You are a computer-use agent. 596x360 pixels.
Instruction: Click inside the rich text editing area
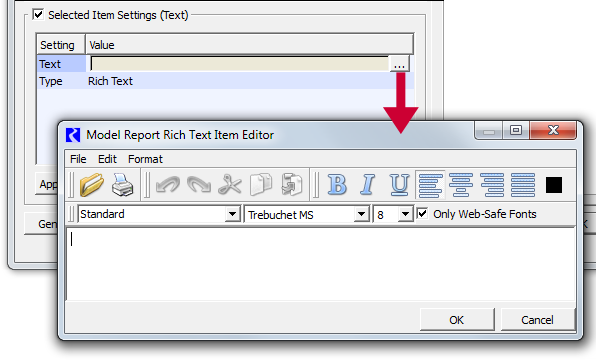320,263
